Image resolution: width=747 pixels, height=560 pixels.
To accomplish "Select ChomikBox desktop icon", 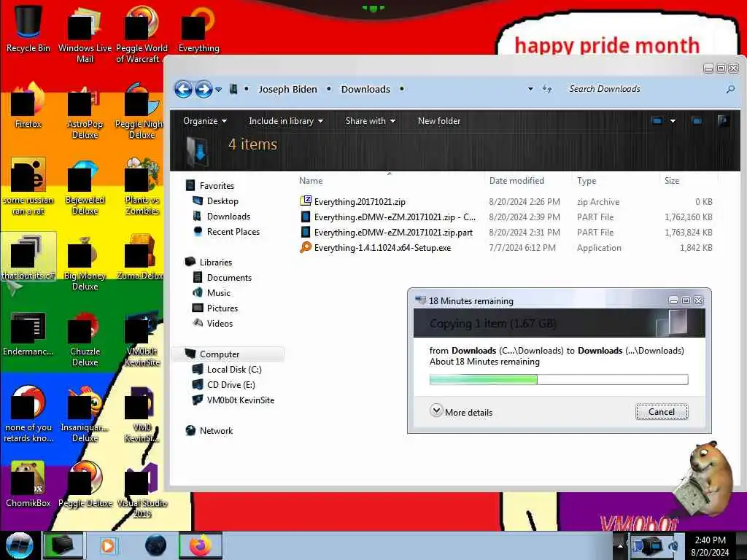I will click(28, 484).
